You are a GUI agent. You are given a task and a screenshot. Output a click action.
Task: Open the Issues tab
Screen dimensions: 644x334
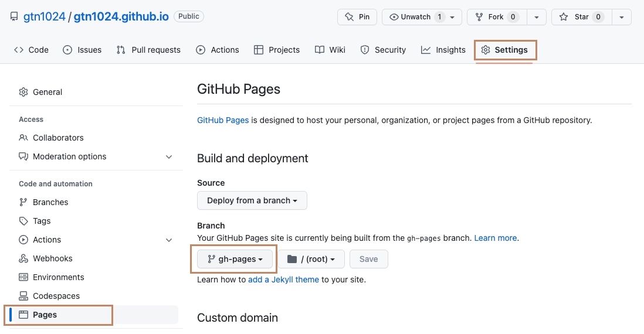(82, 50)
